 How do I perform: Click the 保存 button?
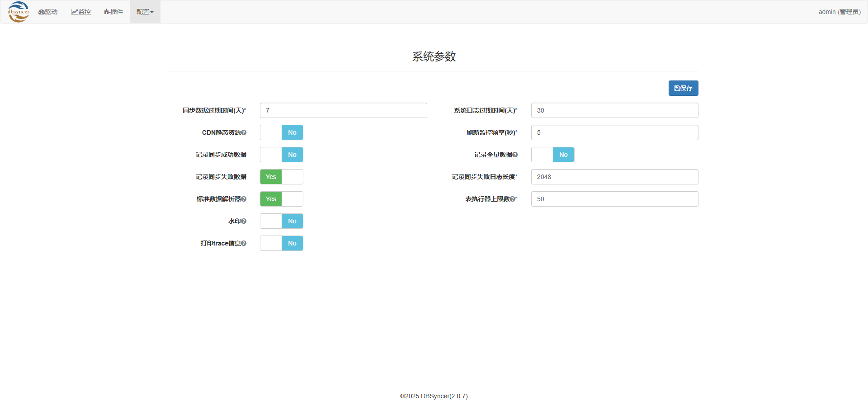(x=683, y=88)
